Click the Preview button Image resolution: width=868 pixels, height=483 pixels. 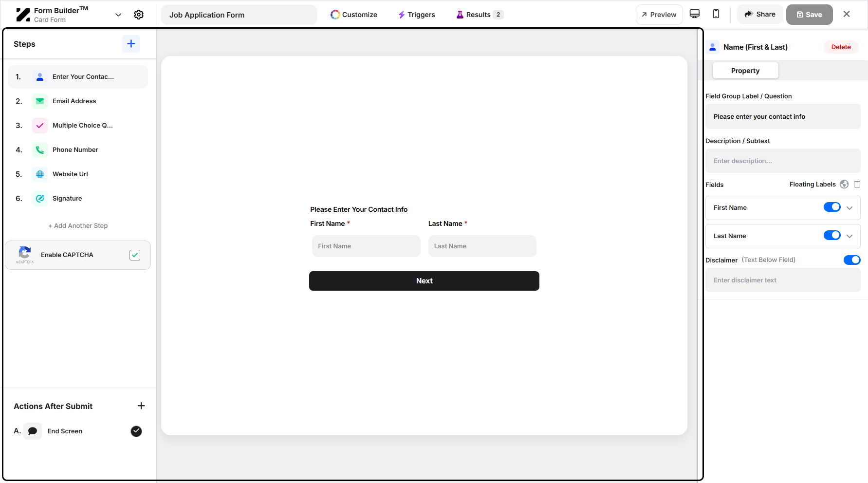coord(659,15)
